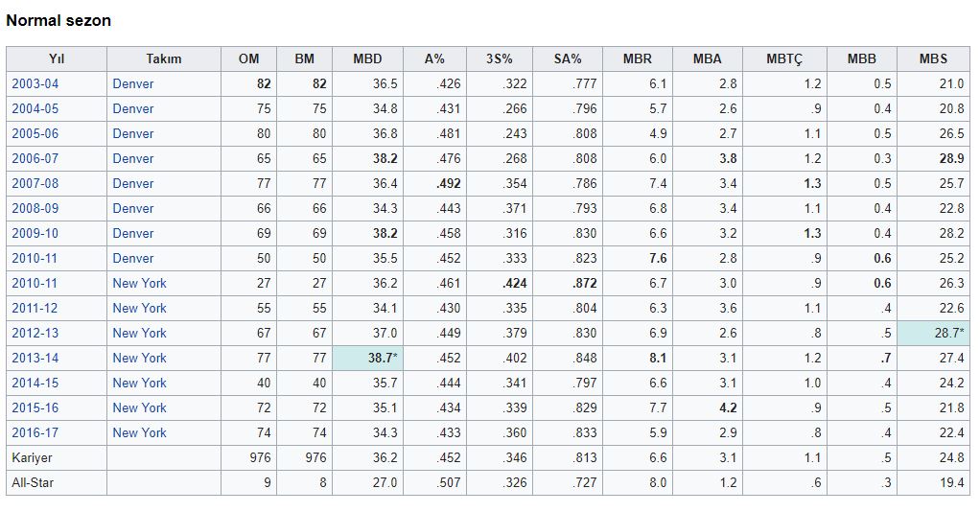
Task: Click the Yıl column header
Action: [x=57, y=59]
